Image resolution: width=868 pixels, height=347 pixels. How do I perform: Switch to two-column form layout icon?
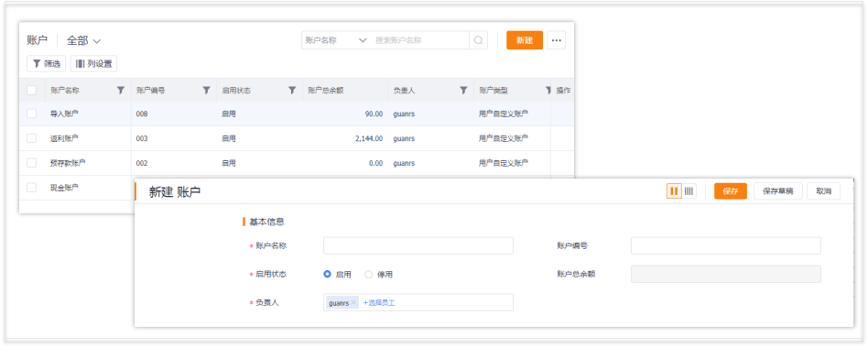[x=674, y=191]
